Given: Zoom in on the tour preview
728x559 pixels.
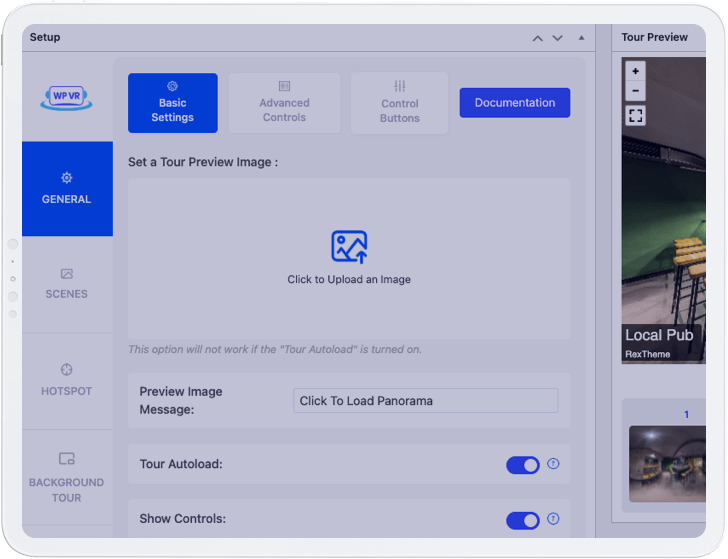Looking at the screenshot, I should click(x=635, y=71).
